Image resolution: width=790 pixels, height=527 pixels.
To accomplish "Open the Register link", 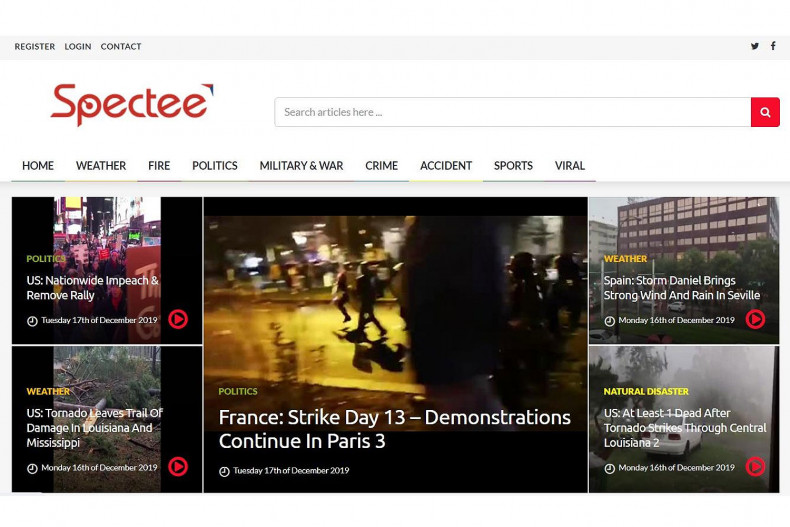I will click(35, 47).
